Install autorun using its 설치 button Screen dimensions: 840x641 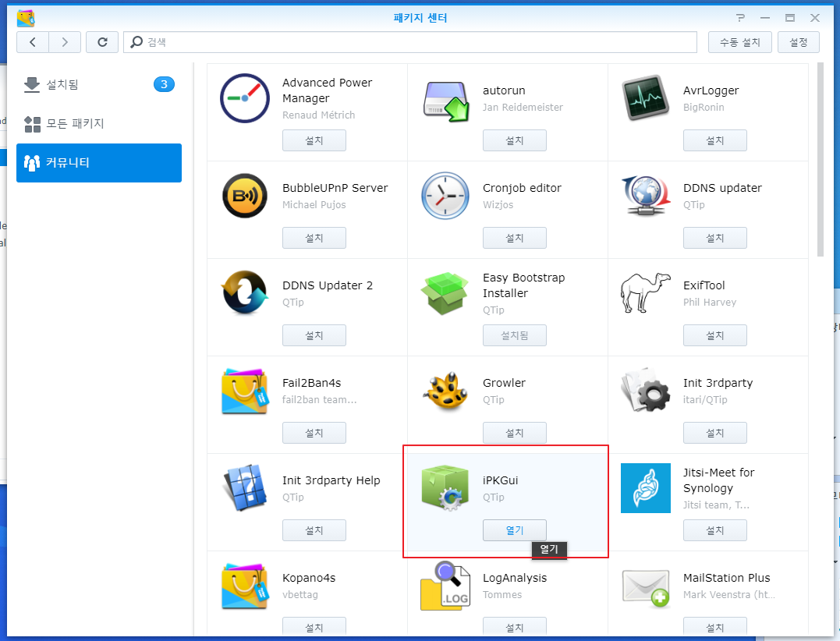(514, 140)
